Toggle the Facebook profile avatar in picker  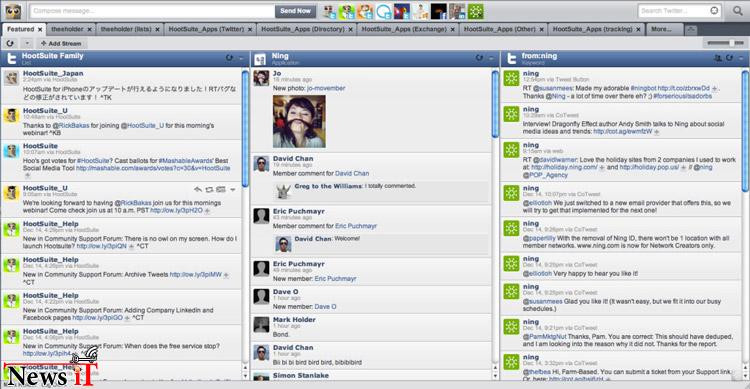[x=439, y=11]
